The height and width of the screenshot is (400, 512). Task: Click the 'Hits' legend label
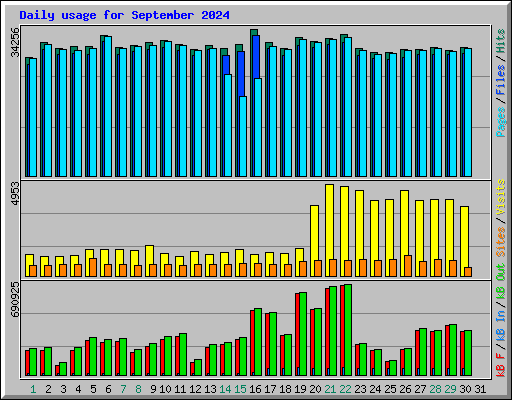pos(501,41)
